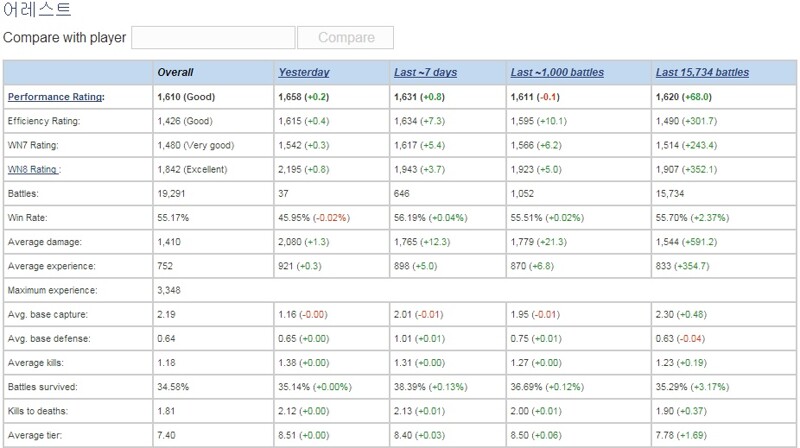Click the overall Win Rate value 55.17%
800x448 pixels.
point(173,218)
